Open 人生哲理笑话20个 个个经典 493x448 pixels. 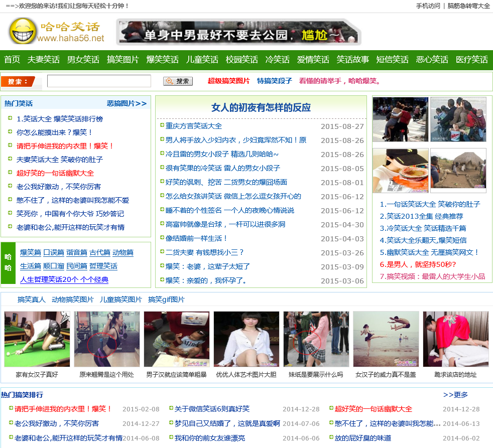pyautogui.click(x=64, y=279)
